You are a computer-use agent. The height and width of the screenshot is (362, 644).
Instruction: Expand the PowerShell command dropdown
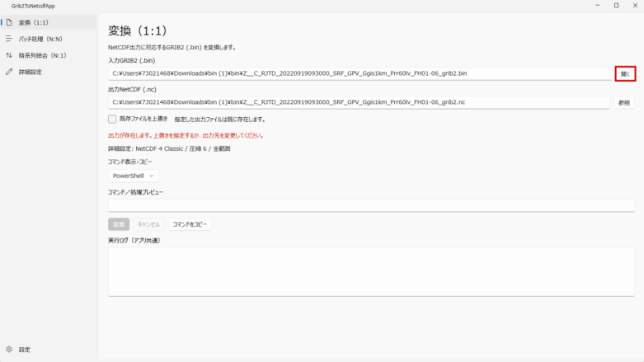(134, 176)
